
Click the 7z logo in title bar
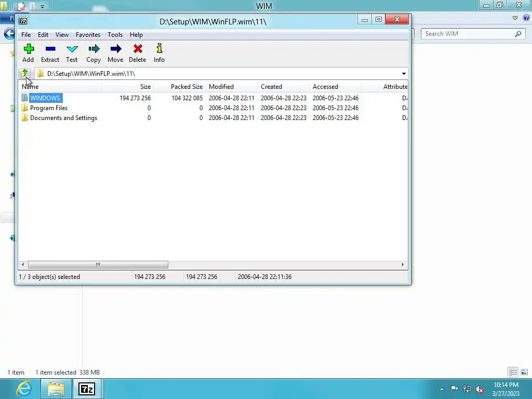(23, 21)
